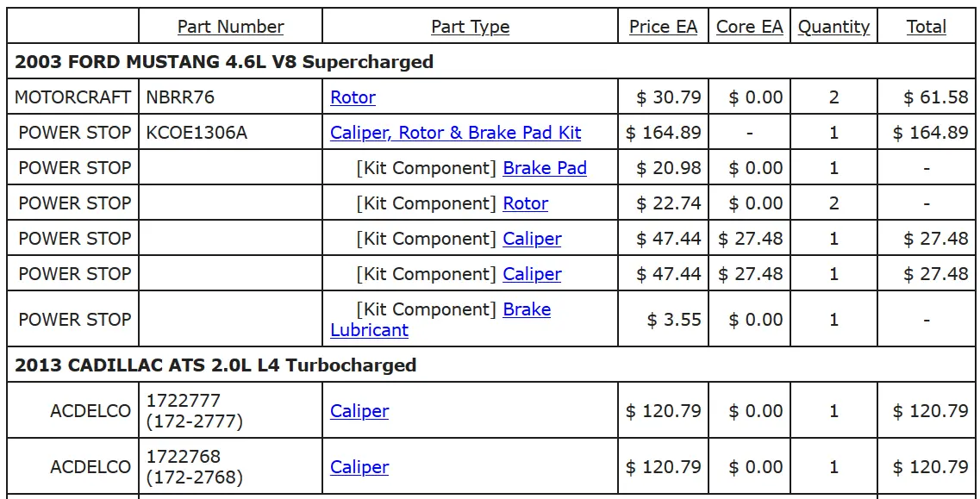Viewport: 980px width, 499px height.
Task: Open the Kit Component Brake Pad link
Action: coord(545,168)
